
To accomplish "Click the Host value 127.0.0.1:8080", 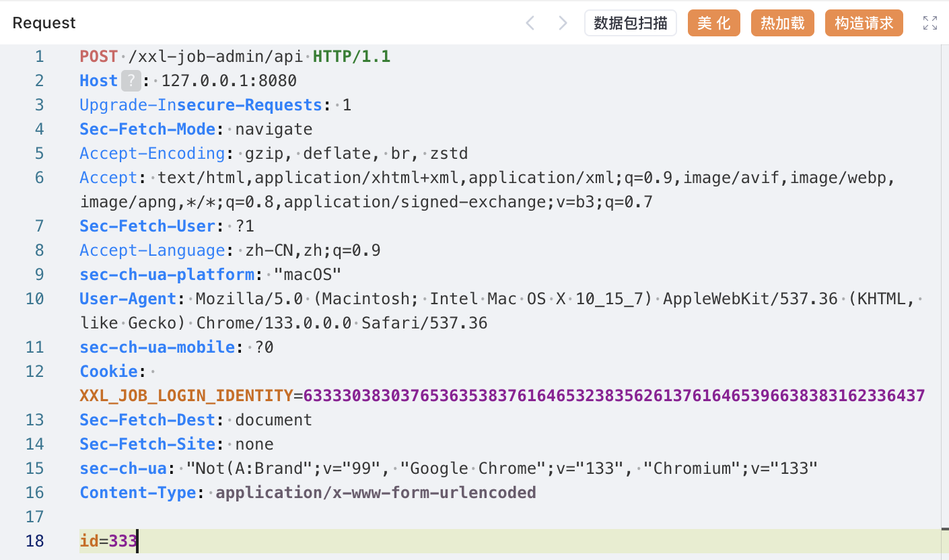I will [229, 81].
